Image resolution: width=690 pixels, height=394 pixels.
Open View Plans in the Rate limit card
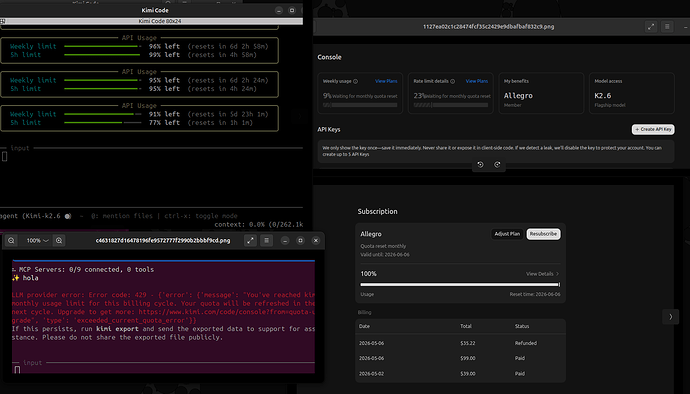[x=477, y=81]
